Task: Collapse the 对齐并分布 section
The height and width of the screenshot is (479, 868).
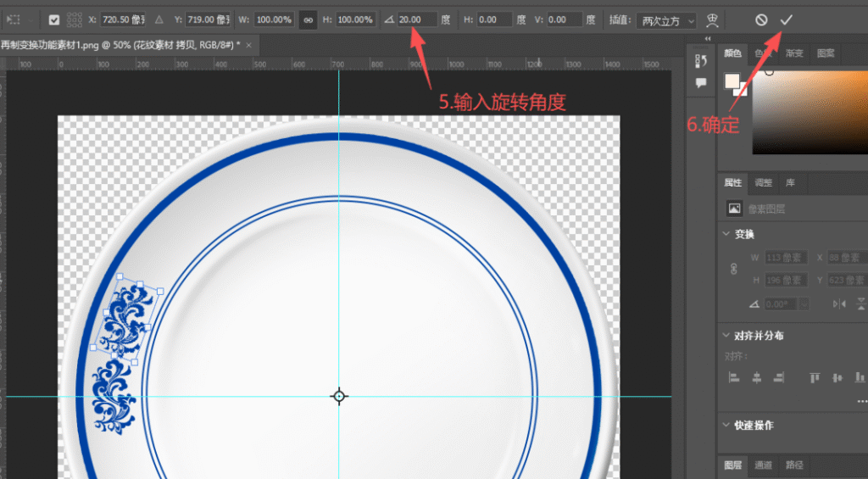Action: [726, 336]
